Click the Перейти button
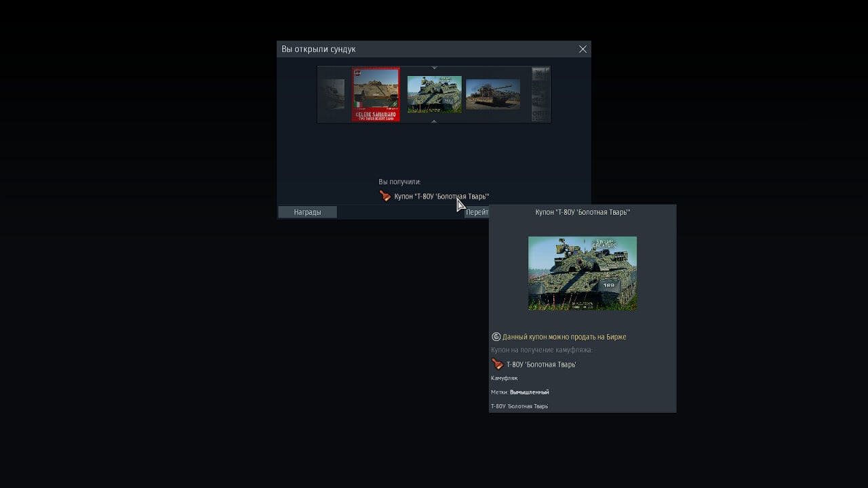This screenshot has width=868, height=488. coord(477,212)
